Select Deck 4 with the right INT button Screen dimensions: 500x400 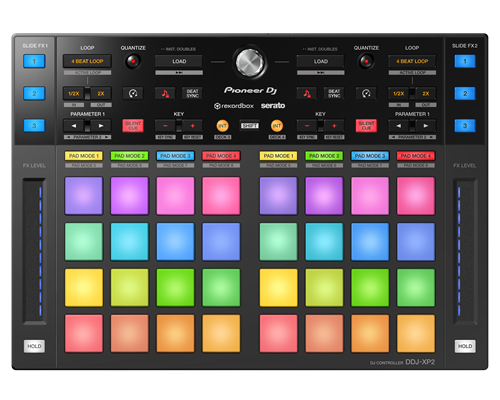click(277, 126)
